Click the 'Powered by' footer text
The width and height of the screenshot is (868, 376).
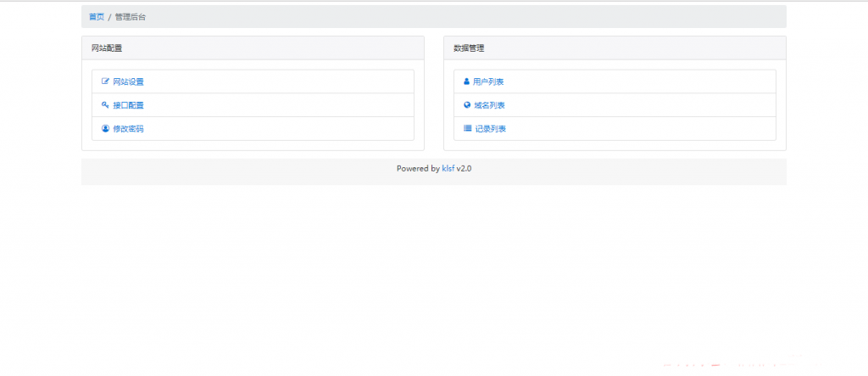417,169
